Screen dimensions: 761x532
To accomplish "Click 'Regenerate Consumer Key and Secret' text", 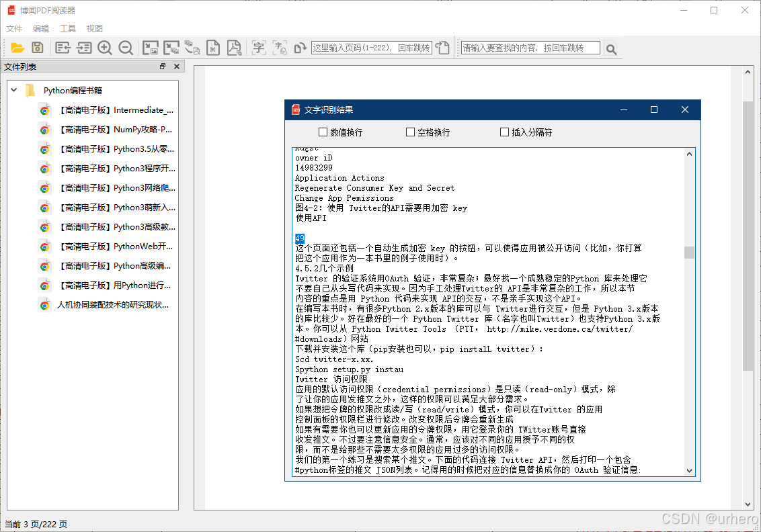I will click(374, 188).
